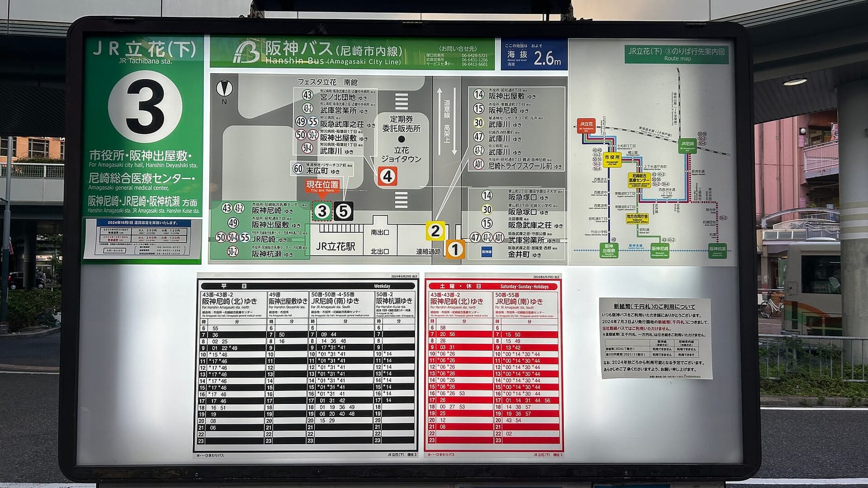
Task: Click the '連絡通路' passage label
Action: point(429,251)
